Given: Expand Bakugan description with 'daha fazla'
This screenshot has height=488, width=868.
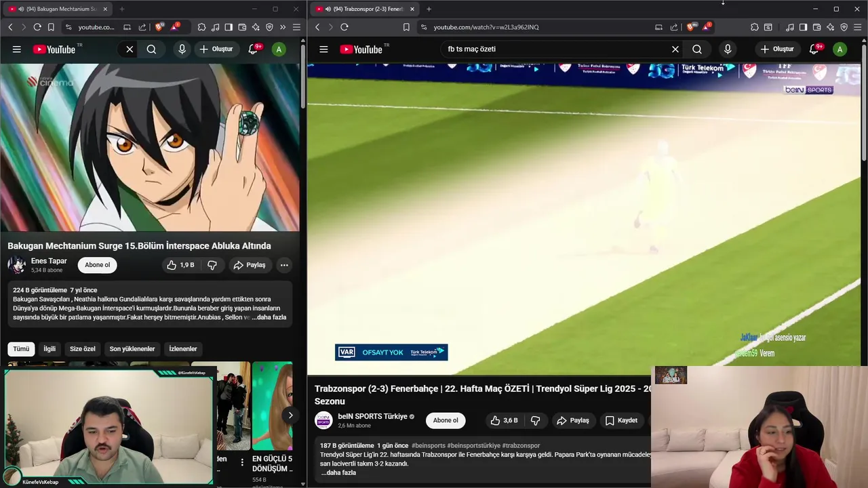Looking at the screenshot, I should coord(269,317).
